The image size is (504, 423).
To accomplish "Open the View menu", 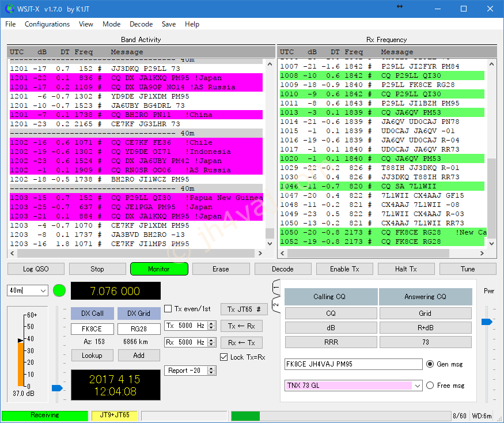I will tap(86, 24).
